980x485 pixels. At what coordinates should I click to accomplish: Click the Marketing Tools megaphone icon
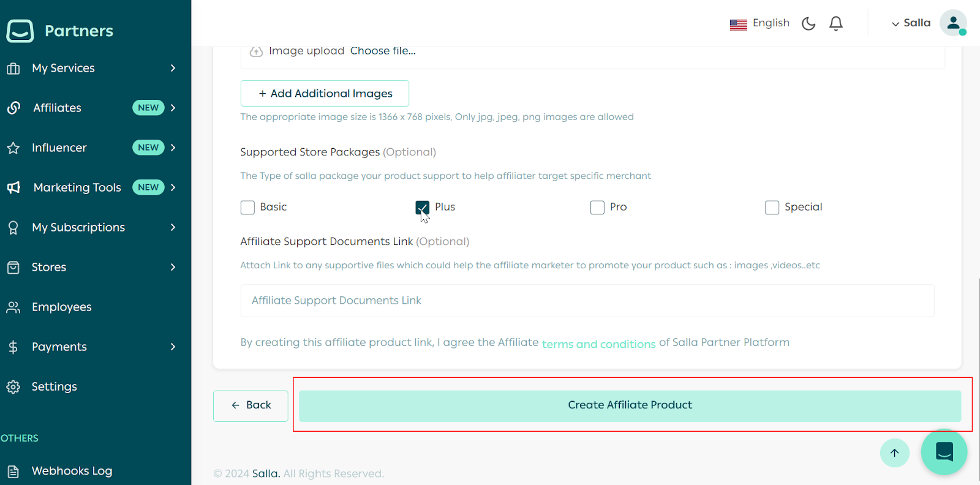(x=13, y=187)
